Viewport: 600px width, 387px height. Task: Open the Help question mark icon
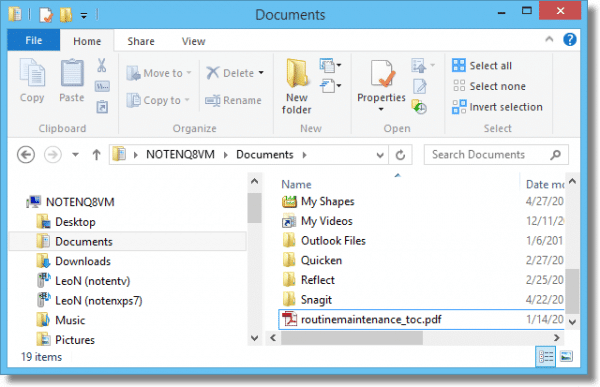click(569, 39)
